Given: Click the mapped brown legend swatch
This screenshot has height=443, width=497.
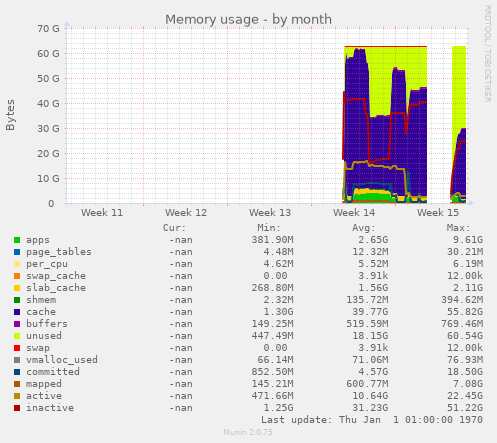Looking at the screenshot, I should (x=17, y=384).
